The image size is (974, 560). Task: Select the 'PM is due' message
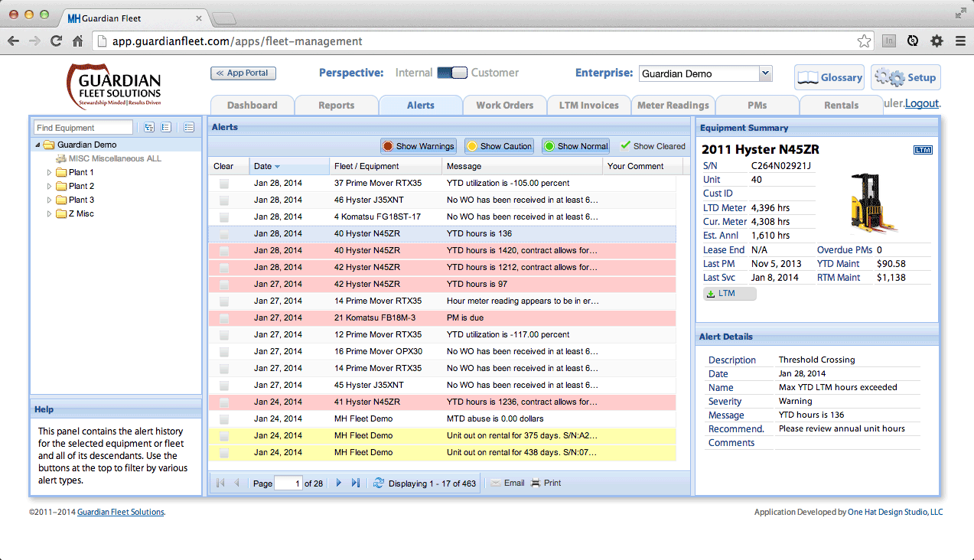465,317
